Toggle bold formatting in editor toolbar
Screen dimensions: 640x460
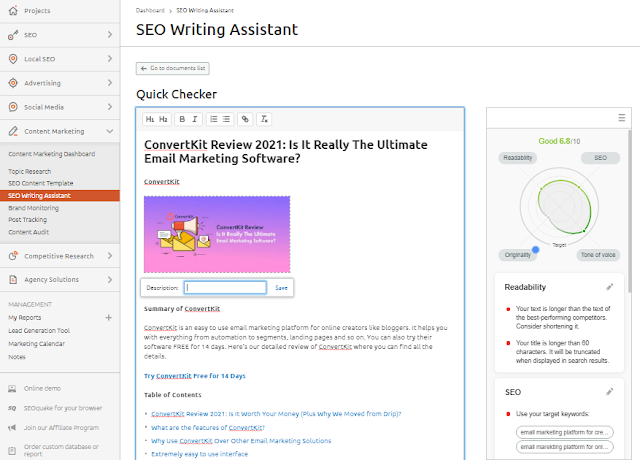tap(182, 119)
